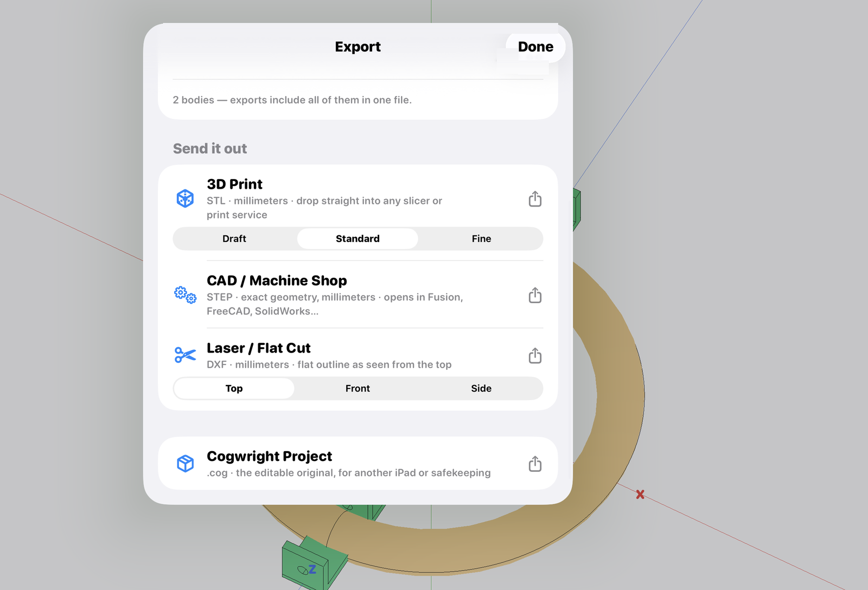Click the red X axis marker
Viewport: 868px width, 590px height.
click(x=640, y=495)
